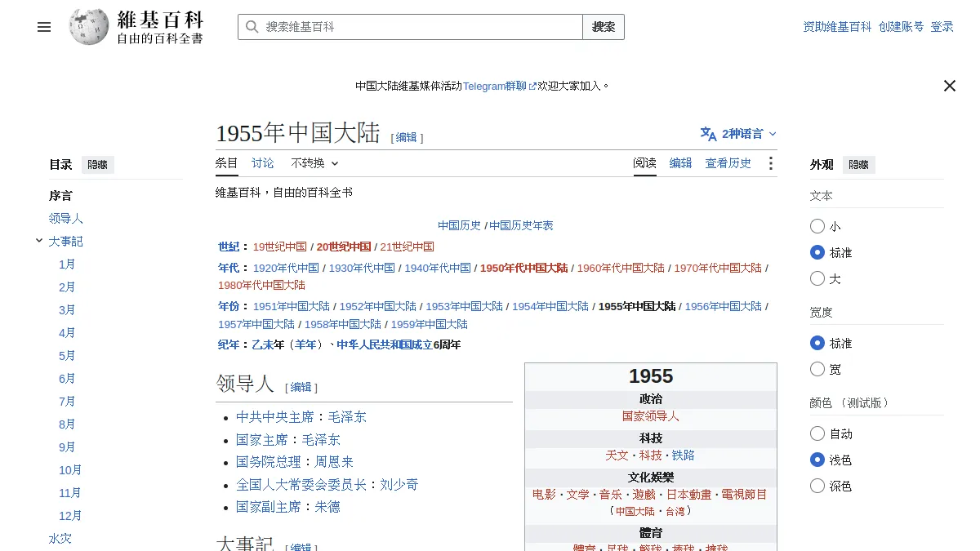Open 铁路 in the infobox
Screen dimensions: 980x551
click(x=684, y=455)
